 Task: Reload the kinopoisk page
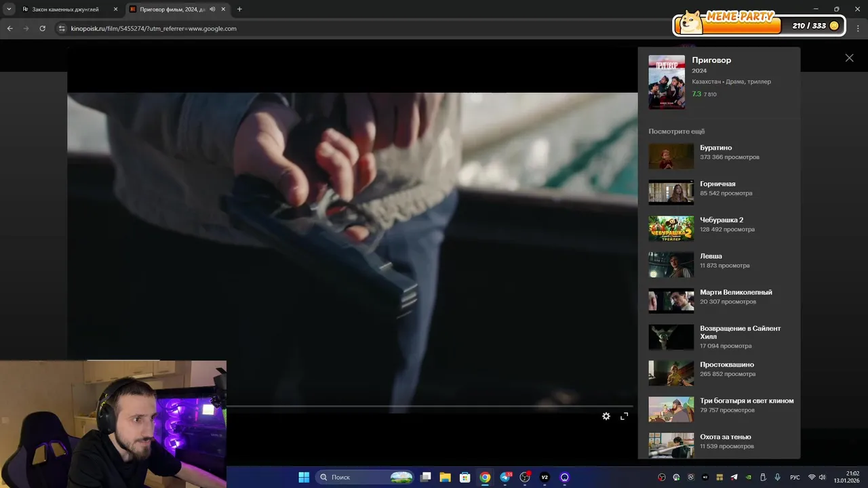42,28
